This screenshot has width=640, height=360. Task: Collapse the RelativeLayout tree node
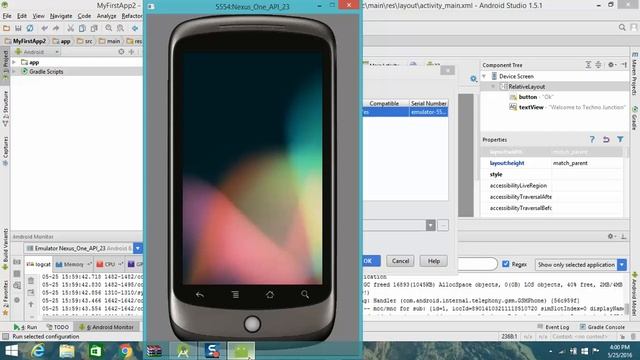(493, 87)
